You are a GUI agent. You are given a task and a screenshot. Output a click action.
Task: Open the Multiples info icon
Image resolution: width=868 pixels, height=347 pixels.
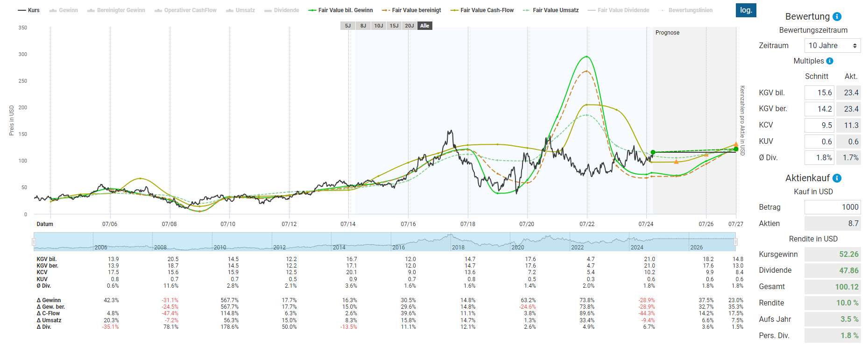[830, 61]
